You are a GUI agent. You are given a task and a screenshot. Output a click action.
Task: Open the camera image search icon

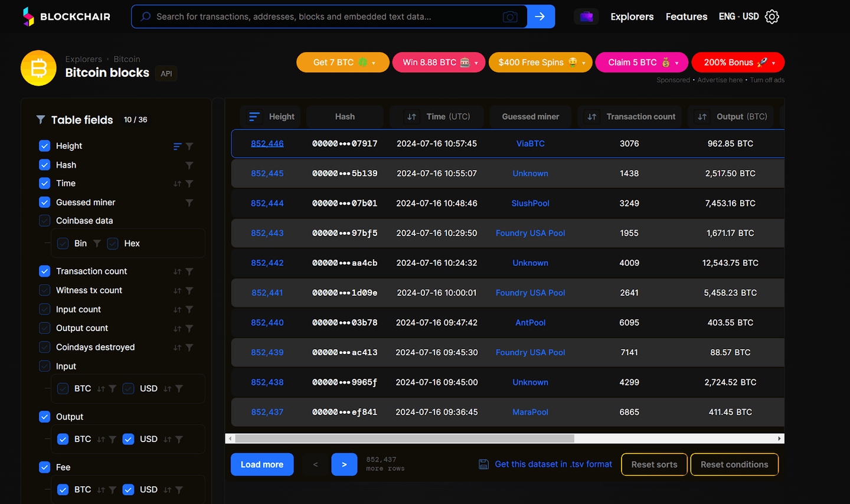pos(510,17)
